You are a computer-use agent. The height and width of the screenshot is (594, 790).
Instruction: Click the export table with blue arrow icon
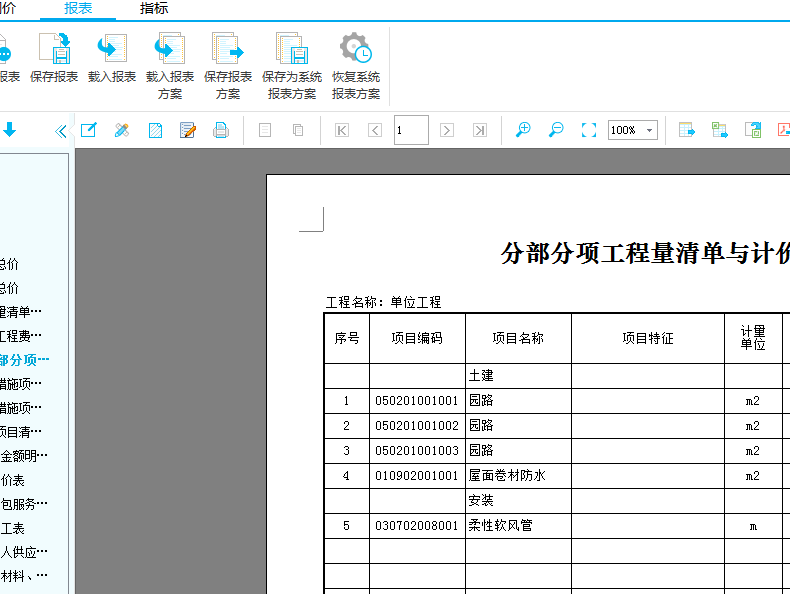pyautogui.click(x=687, y=130)
